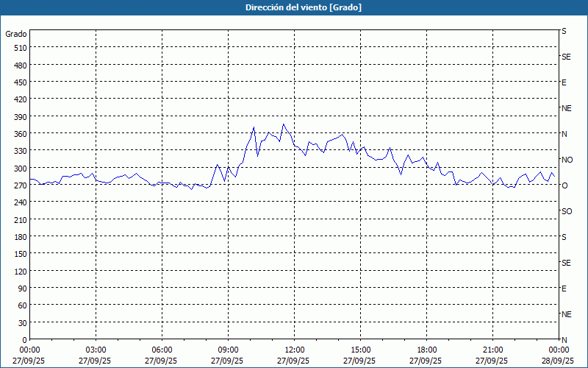Select the 09:00 time marker
The height and width of the screenshot is (368, 588).
click(228, 350)
